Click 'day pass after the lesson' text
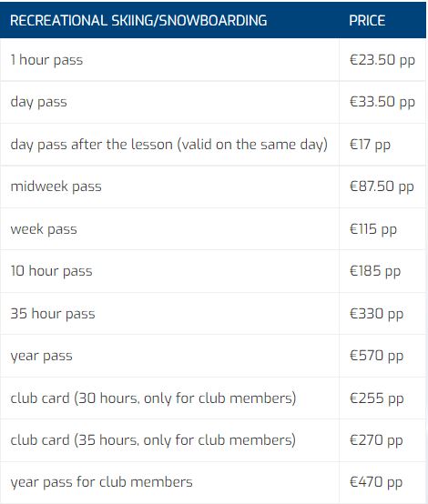Screen dimensions: 428x504 (90, 145)
